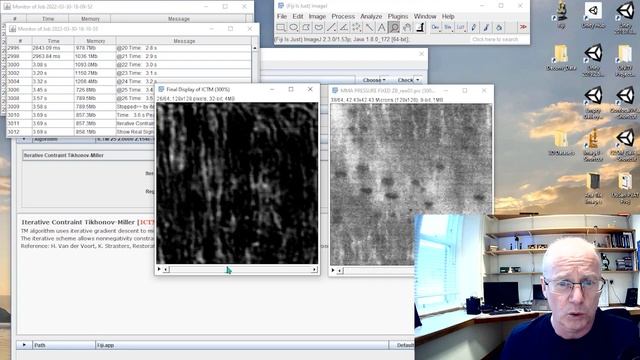Click left arrow of MMA image slice scrollbar
640x360 pixels.
tap(340, 270)
